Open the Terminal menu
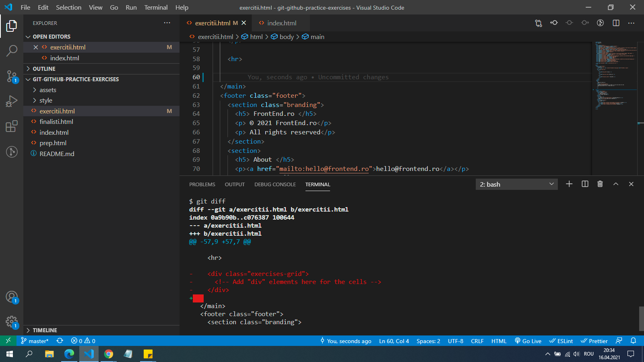Screen dimensions: 644x362 point(156,7)
